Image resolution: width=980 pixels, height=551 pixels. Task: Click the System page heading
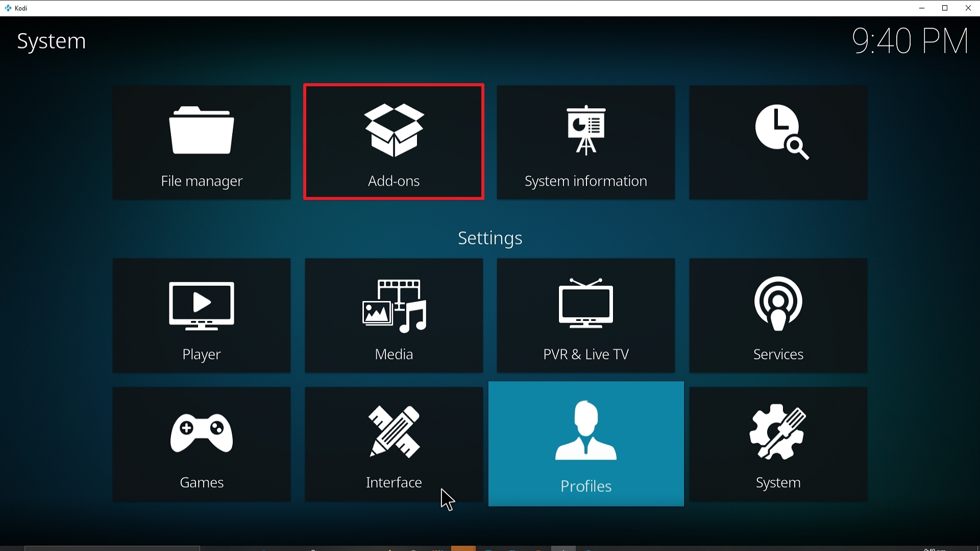click(x=52, y=41)
